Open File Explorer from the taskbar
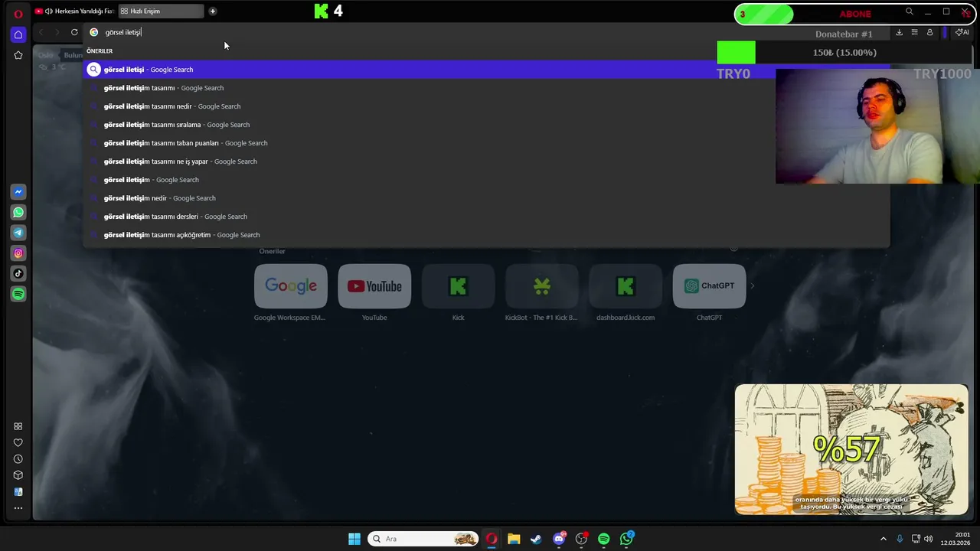The height and width of the screenshot is (551, 980). pos(514,539)
